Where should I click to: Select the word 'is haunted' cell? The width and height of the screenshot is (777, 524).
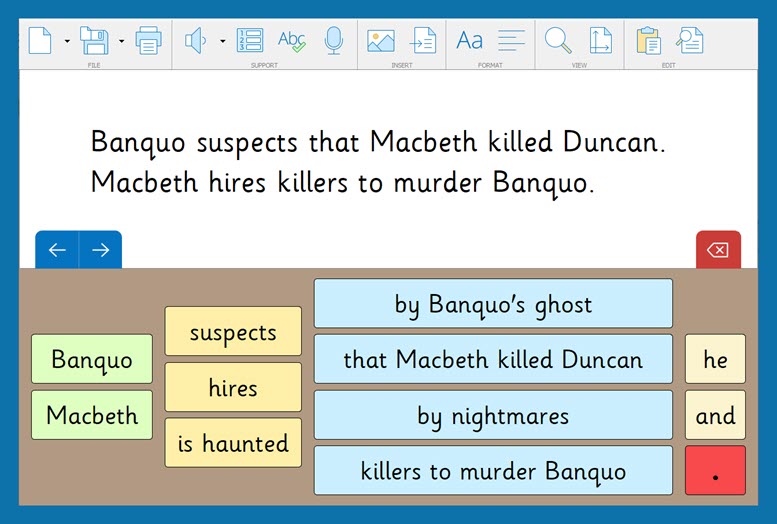(233, 443)
